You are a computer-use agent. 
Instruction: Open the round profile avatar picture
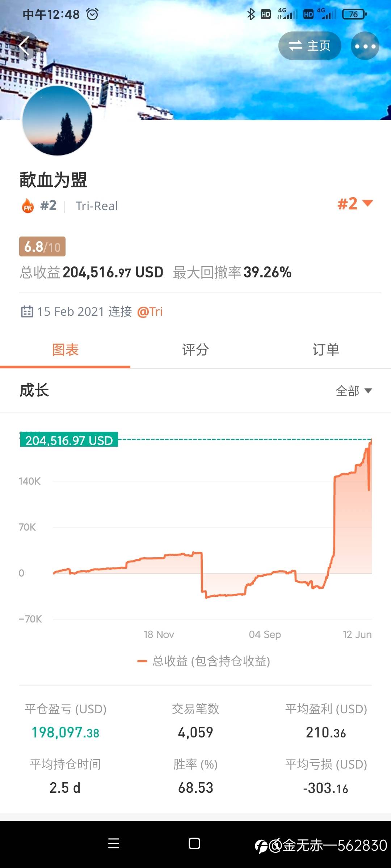coord(57,120)
